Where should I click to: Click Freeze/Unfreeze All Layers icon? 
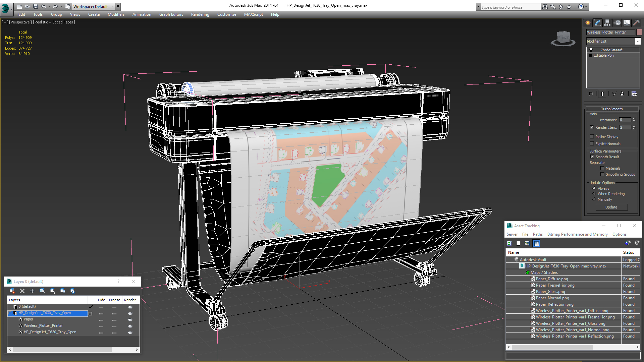click(72, 291)
